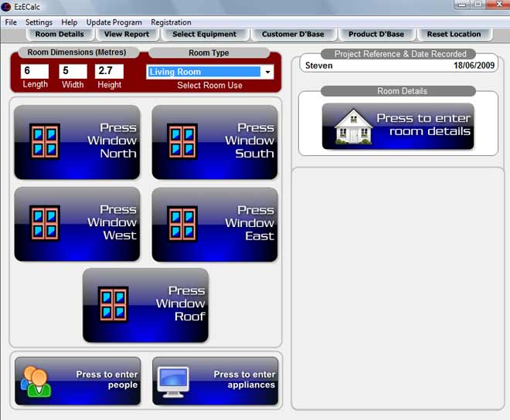Go to the Select Equipment tab
This screenshot has width=510, height=420.
point(204,34)
